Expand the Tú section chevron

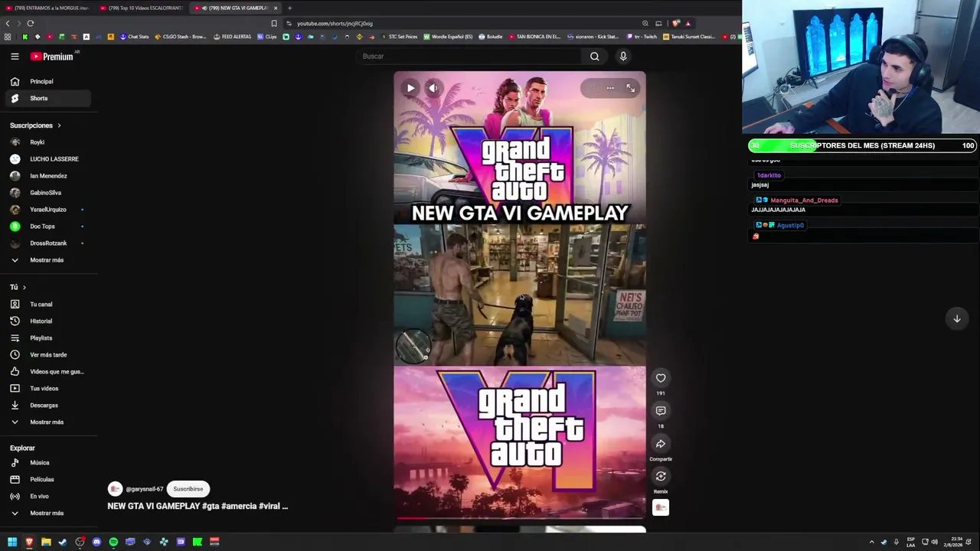[x=24, y=287]
